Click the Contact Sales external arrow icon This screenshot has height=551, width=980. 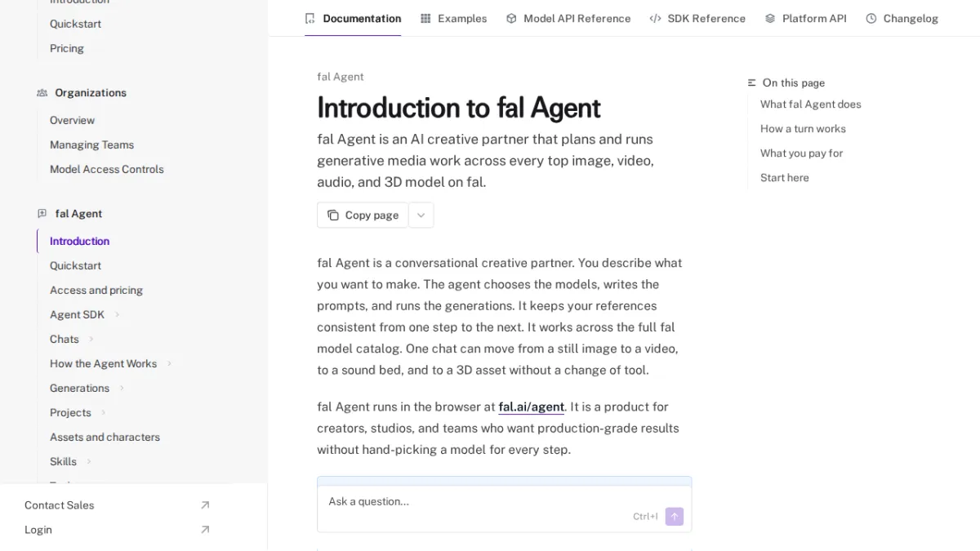[x=205, y=505]
